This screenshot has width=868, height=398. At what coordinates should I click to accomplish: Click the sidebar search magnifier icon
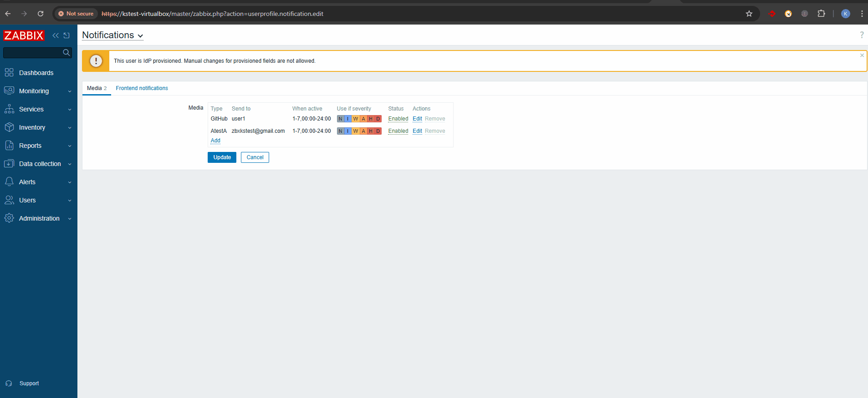[66, 53]
